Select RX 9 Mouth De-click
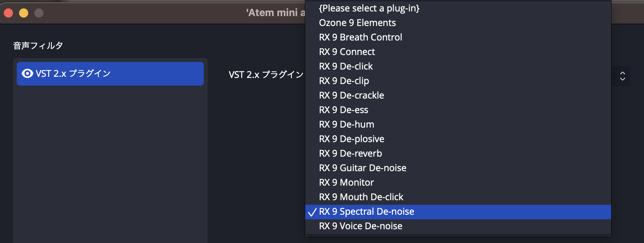 (361, 197)
